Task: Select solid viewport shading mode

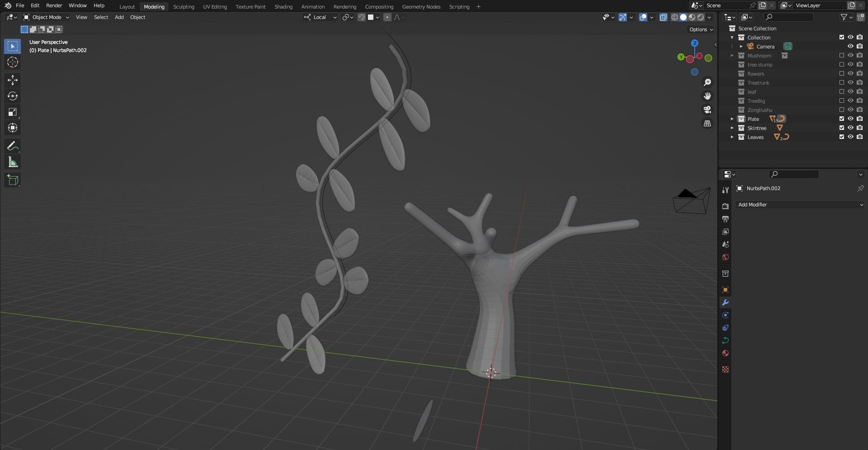Action: (x=683, y=17)
